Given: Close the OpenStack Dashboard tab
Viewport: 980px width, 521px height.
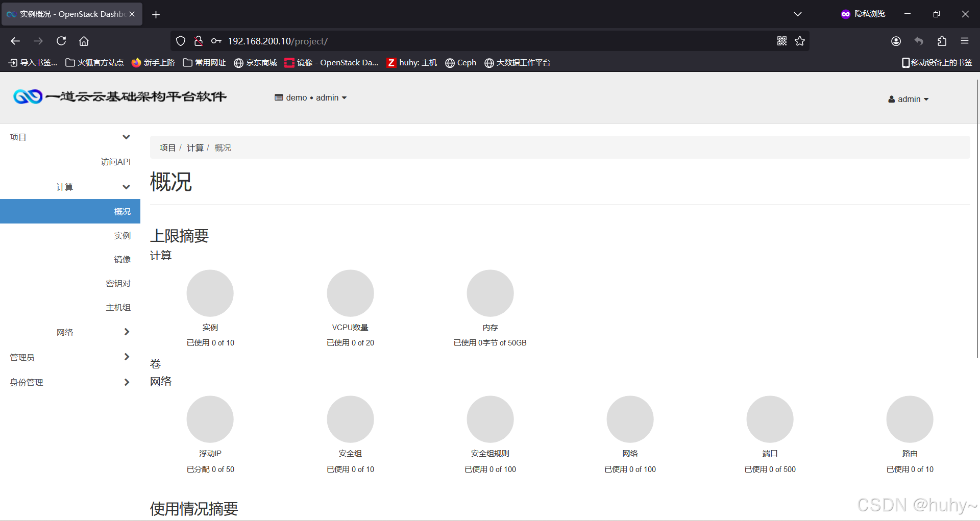Looking at the screenshot, I should pos(132,14).
